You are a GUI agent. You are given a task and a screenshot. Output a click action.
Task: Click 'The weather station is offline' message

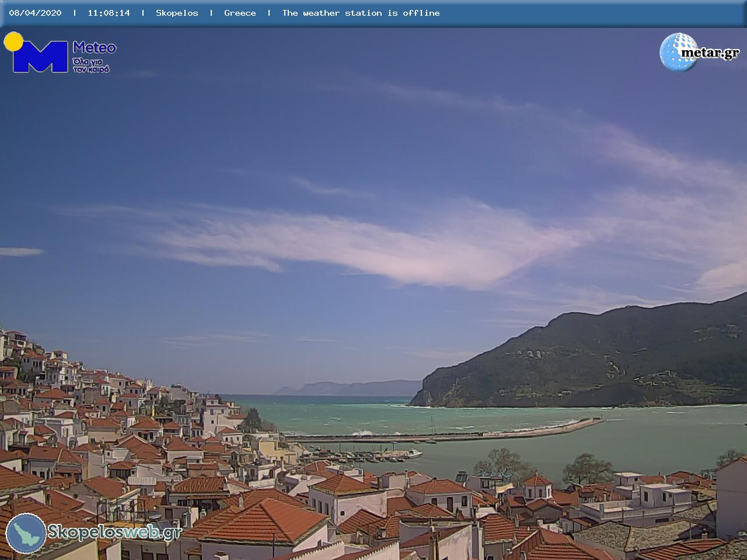361,13
